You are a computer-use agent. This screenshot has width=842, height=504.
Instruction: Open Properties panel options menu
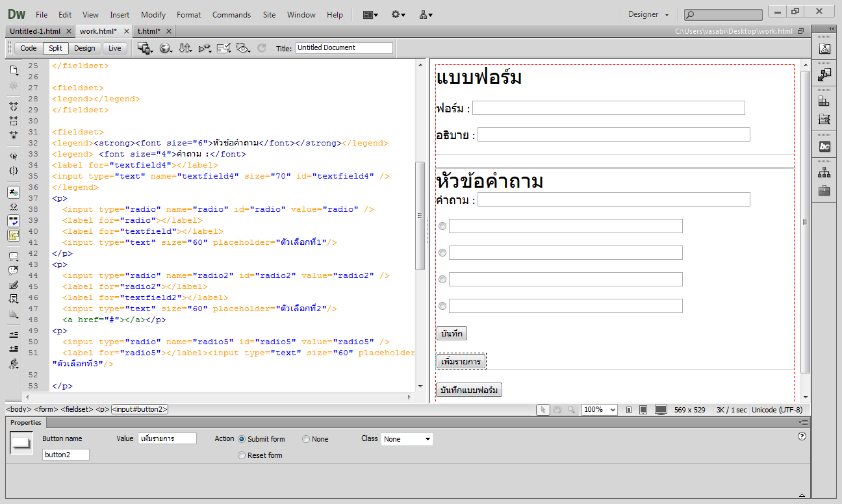(804, 423)
